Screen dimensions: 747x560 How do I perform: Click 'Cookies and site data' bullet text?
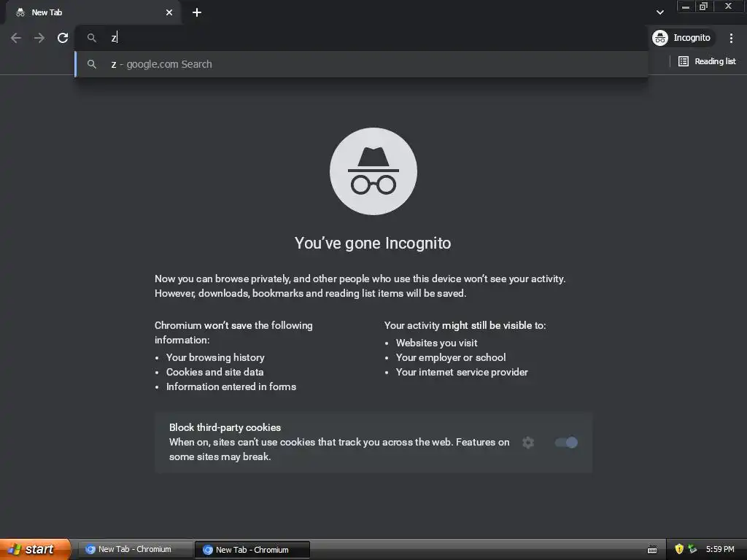click(214, 373)
